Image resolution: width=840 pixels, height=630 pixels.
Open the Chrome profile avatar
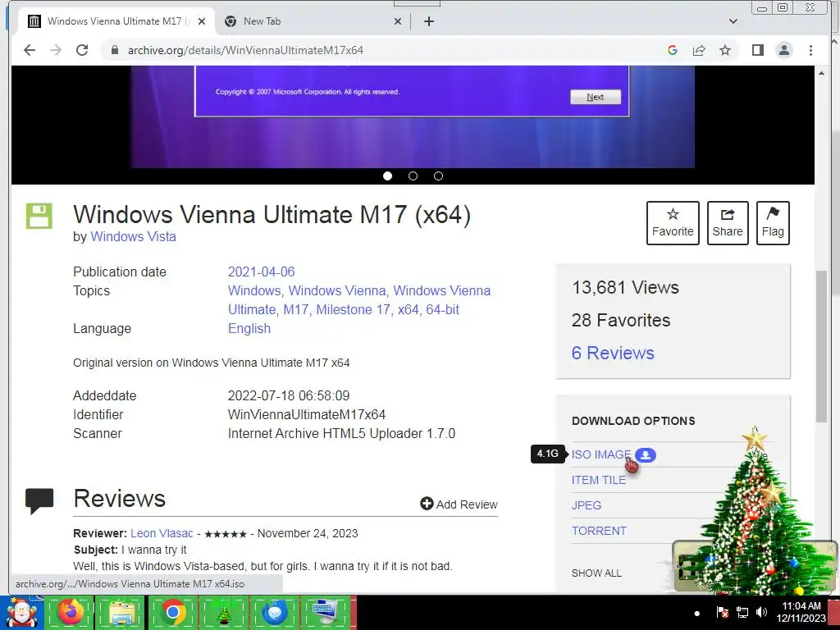pos(784,50)
